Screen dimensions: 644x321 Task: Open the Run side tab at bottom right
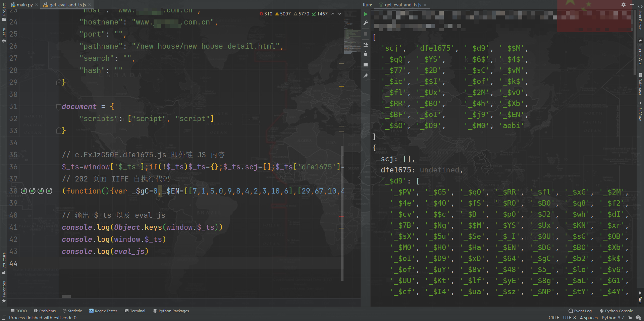click(x=640, y=297)
